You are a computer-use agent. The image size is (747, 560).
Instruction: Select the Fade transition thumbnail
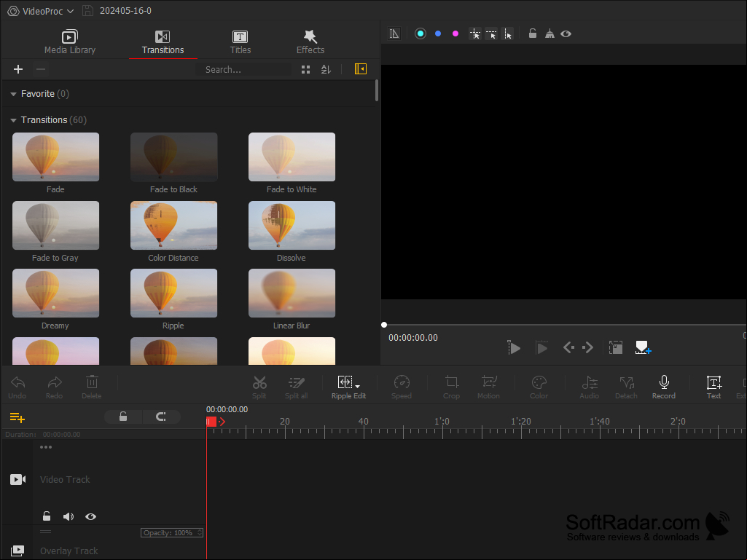pyautogui.click(x=55, y=157)
